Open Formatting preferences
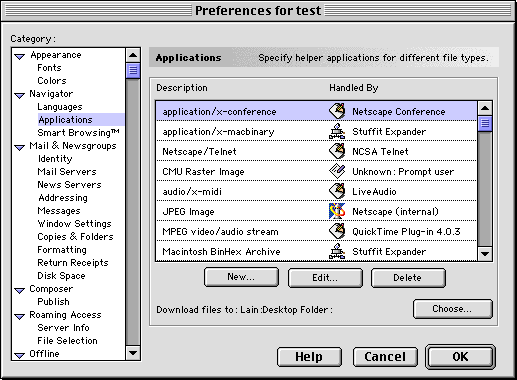The width and height of the screenshot is (517, 380). (x=62, y=250)
